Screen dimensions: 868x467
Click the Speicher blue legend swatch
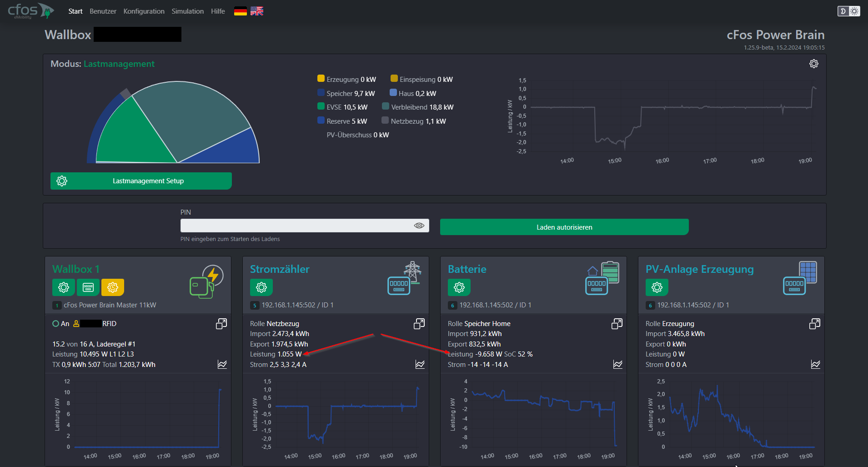coord(321,93)
